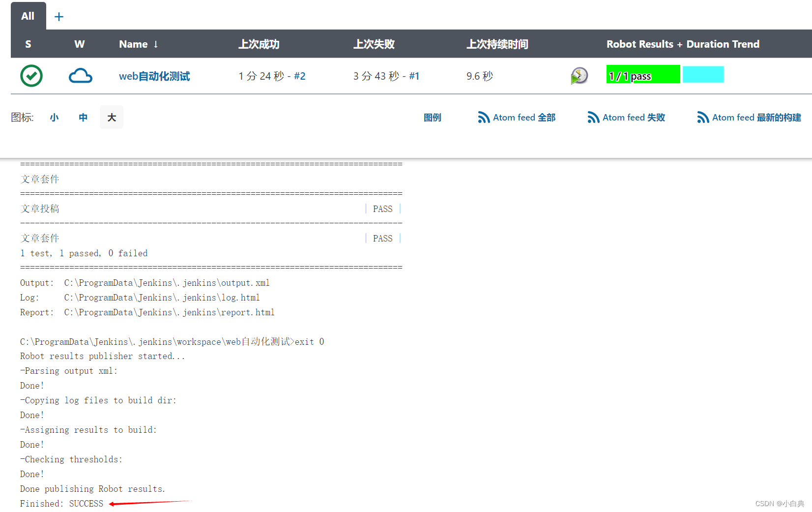
Task: Set icon size to 大 (large)
Action: (x=112, y=118)
